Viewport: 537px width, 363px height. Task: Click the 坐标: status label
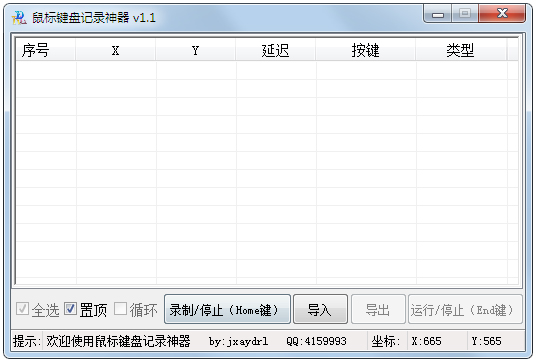coord(386,341)
